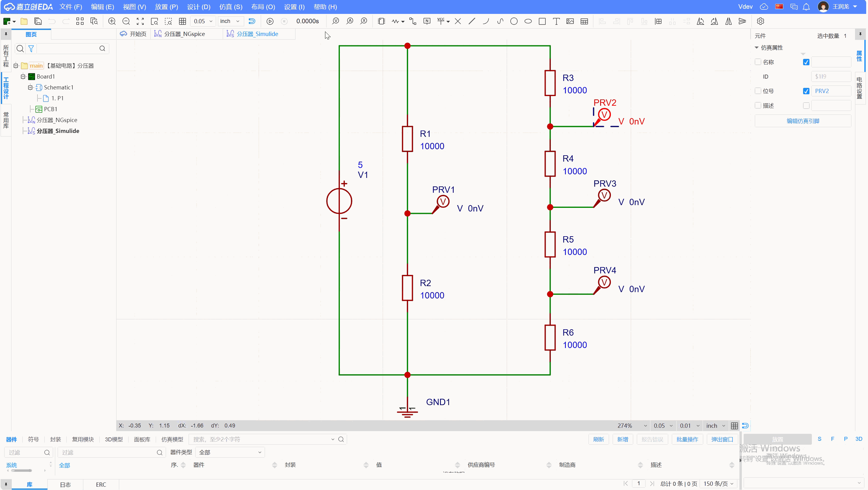Toggle the 位号 display checkbox
Image resolution: width=868 pixels, height=490 pixels.
pyautogui.click(x=806, y=91)
